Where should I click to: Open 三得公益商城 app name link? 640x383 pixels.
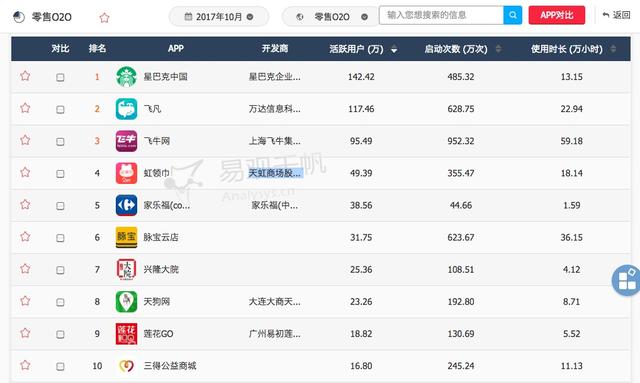(170, 366)
